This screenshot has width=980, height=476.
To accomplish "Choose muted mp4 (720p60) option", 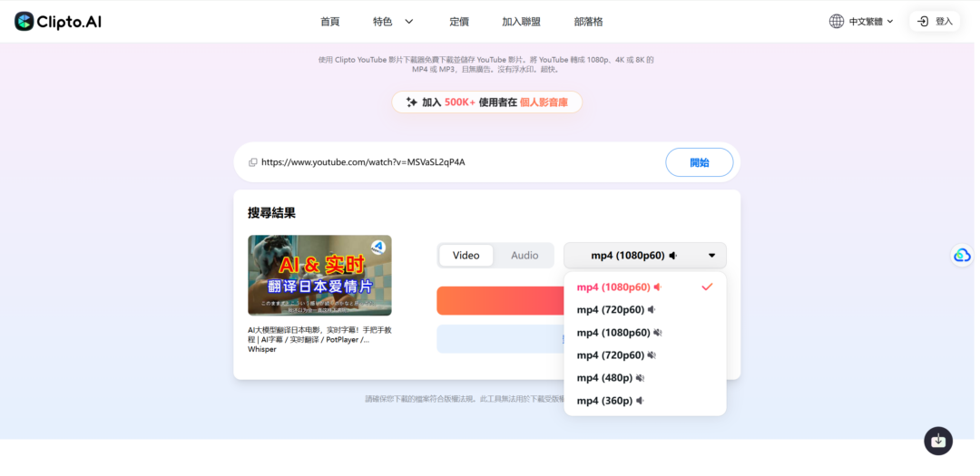I will pos(645,355).
